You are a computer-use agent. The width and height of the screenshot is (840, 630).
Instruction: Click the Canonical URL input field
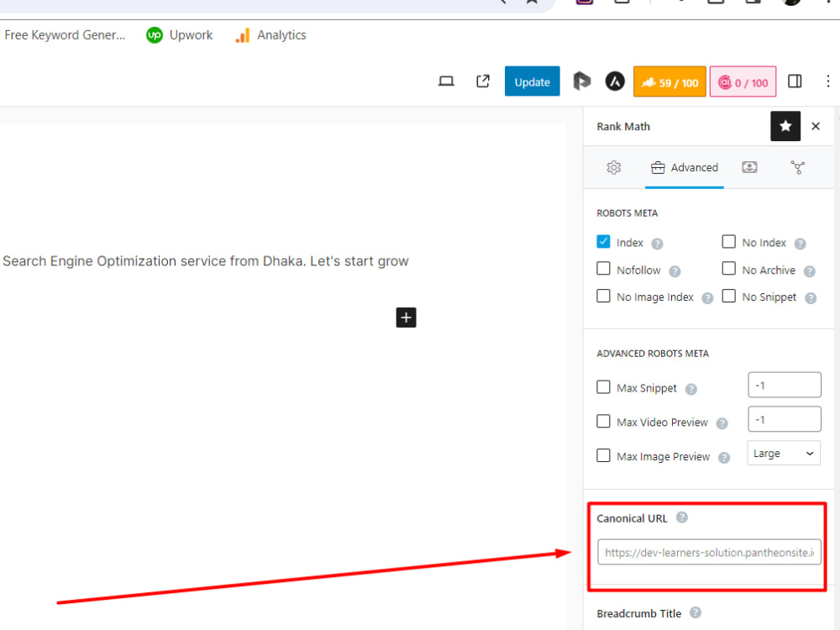tap(709, 552)
